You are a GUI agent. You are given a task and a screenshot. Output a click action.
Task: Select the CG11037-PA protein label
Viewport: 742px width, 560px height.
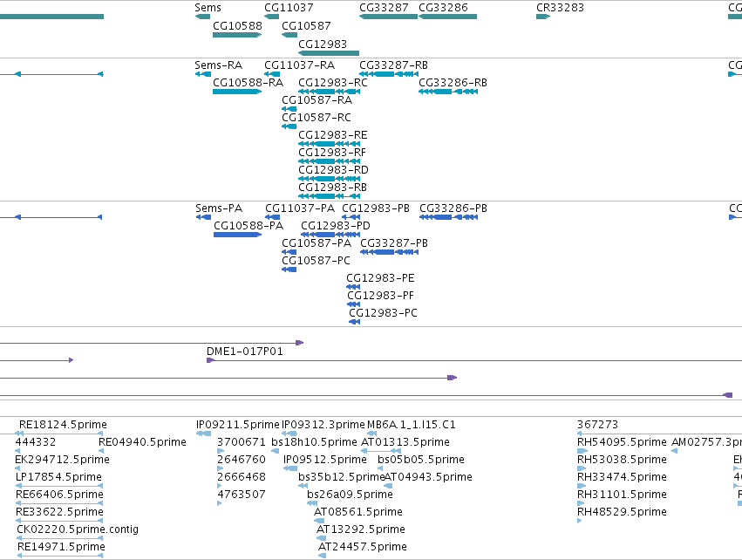tap(300, 208)
